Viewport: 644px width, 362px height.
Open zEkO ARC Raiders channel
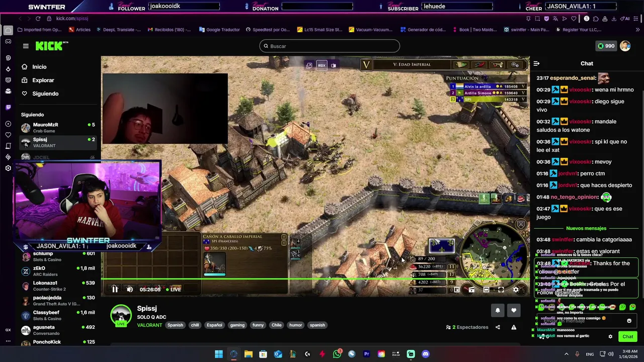pyautogui.click(x=58, y=271)
